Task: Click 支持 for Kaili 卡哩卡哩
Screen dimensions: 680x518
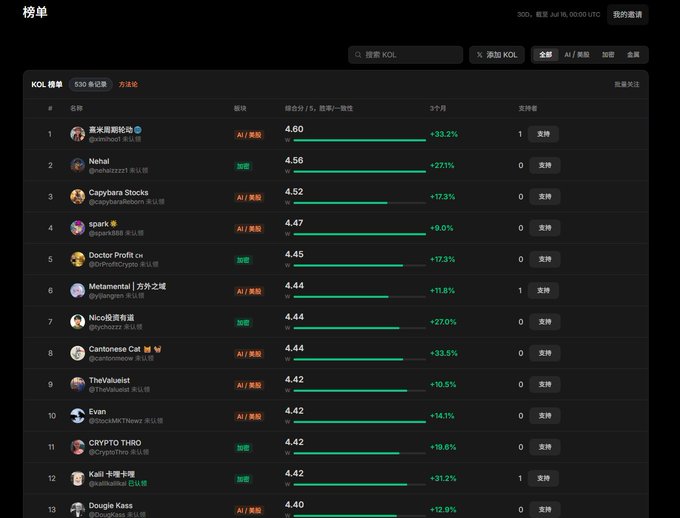Action: [543, 478]
